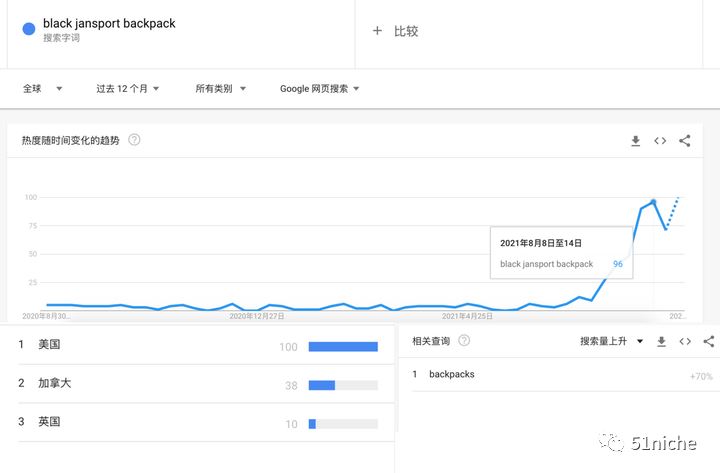Click the 相关查询 heading
The image size is (720, 473).
pos(431,341)
